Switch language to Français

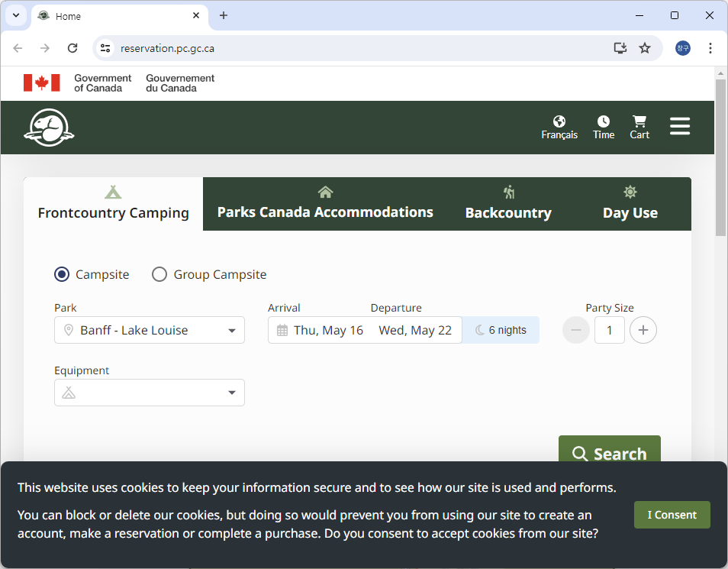click(x=559, y=128)
